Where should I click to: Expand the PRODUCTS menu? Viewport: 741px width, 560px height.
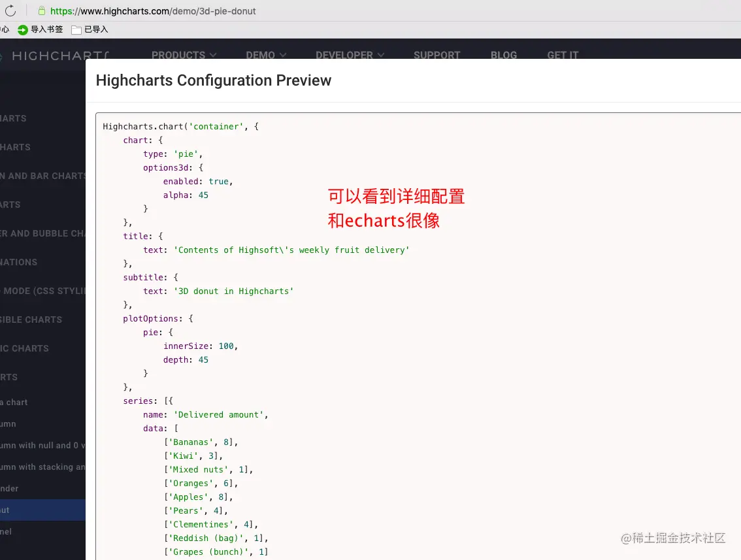click(184, 55)
